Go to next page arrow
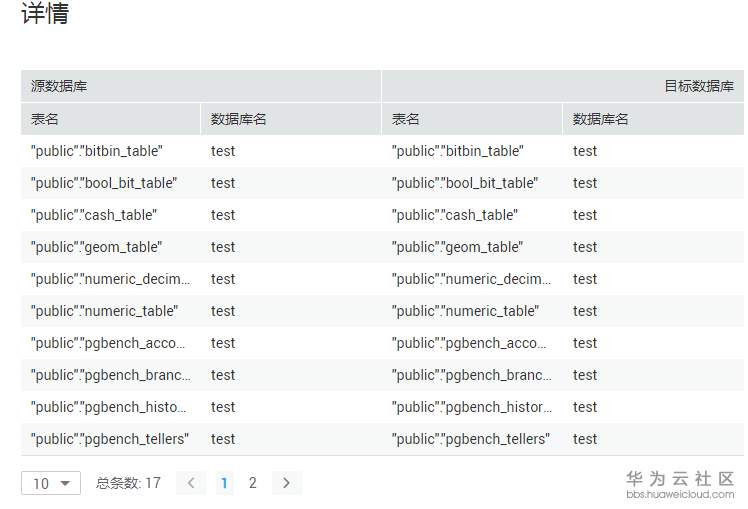748x509 pixels. pyautogui.click(x=286, y=483)
